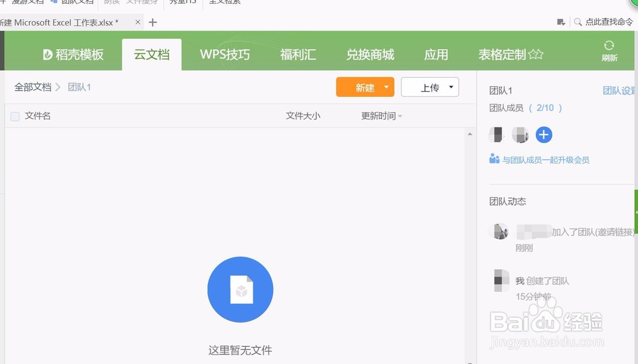This screenshot has width=638, height=364.
Task: Add a team member with plus icon
Action: point(544,135)
